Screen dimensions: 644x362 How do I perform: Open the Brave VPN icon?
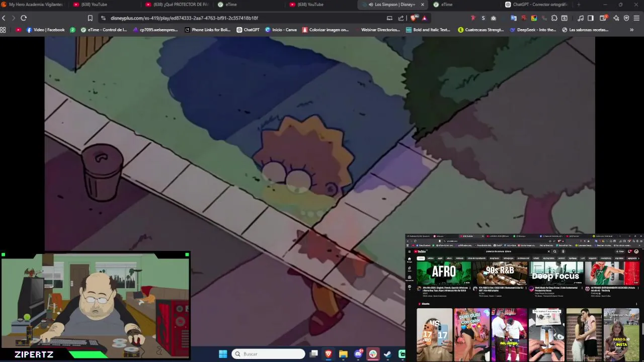(x=626, y=18)
